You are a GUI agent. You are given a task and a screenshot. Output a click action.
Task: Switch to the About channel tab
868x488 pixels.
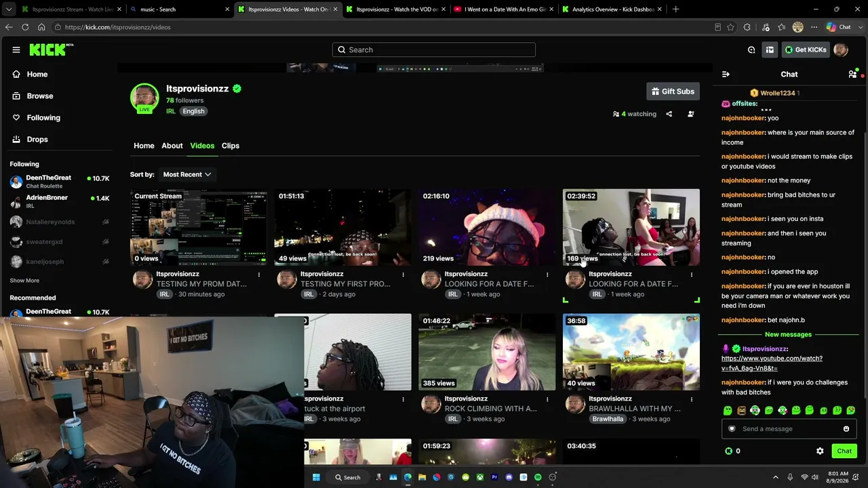(172, 146)
